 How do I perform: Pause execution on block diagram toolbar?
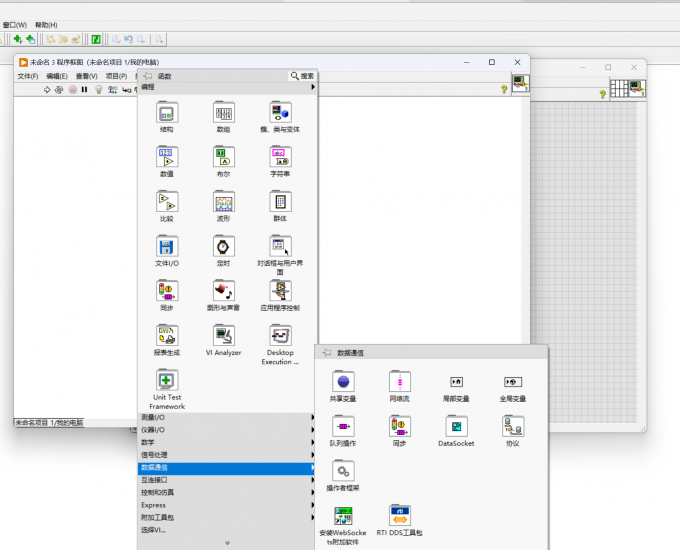[85, 89]
